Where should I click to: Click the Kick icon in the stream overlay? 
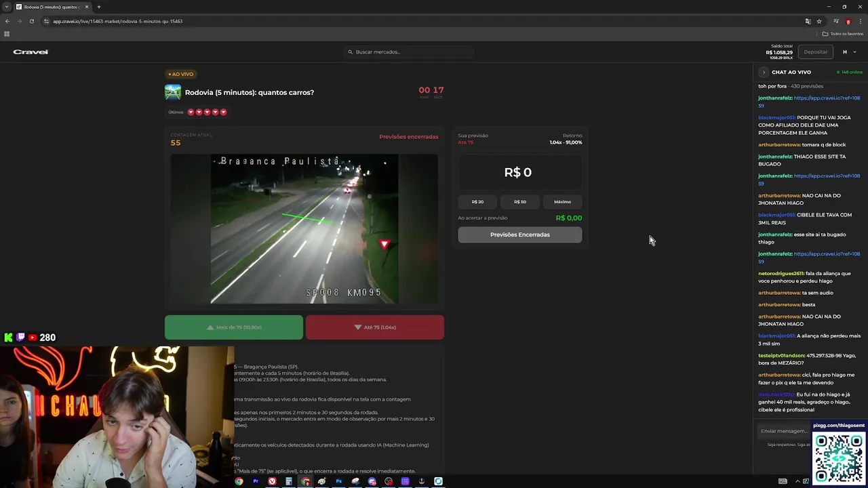click(8, 338)
